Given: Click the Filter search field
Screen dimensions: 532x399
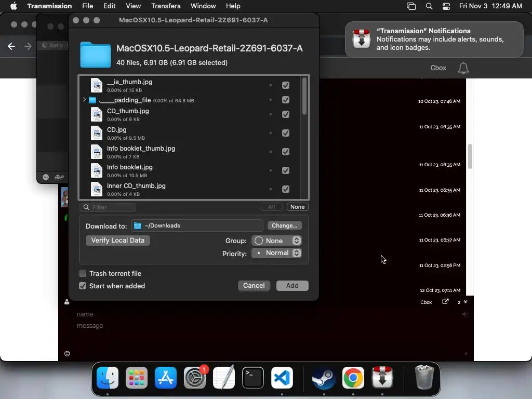Looking at the screenshot, I should [x=108, y=207].
